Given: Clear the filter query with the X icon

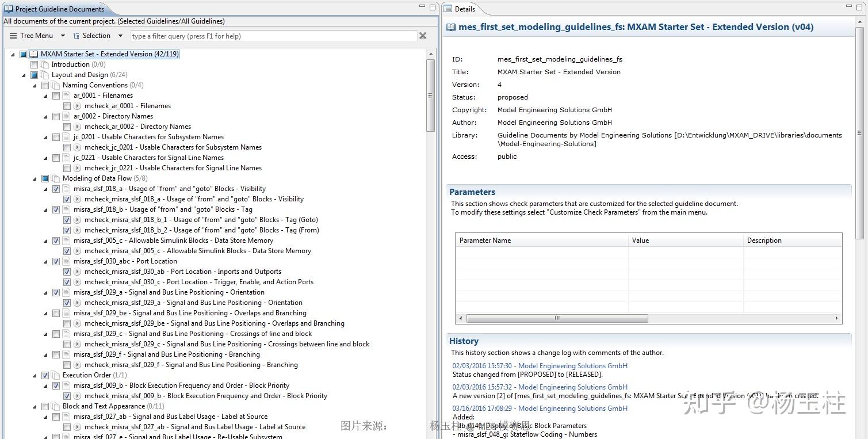Looking at the screenshot, I should point(423,35).
